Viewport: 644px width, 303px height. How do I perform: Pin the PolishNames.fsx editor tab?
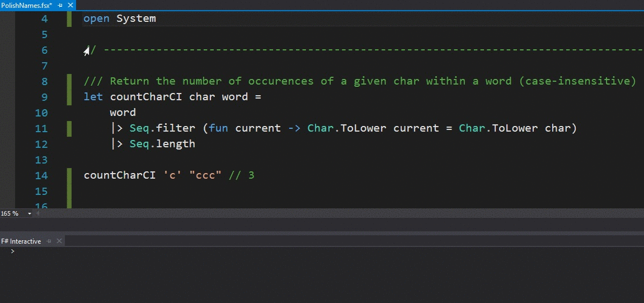[60, 4]
